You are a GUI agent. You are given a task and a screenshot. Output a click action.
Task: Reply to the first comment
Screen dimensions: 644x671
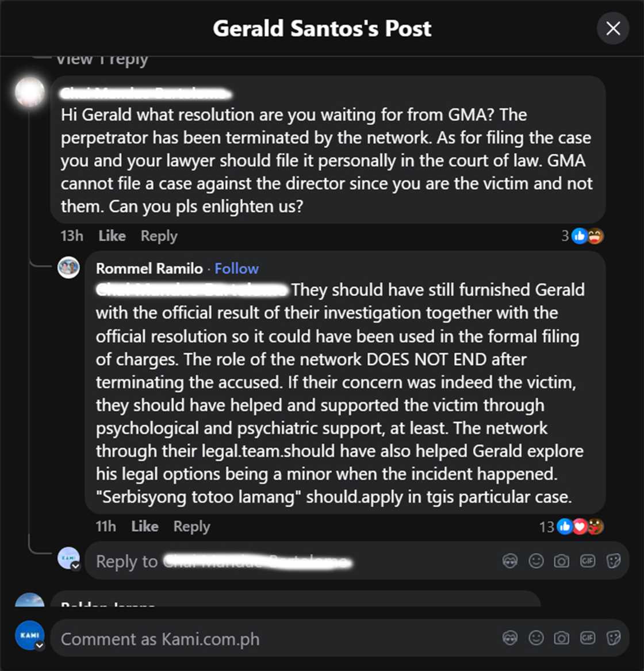(x=159, y=236)
